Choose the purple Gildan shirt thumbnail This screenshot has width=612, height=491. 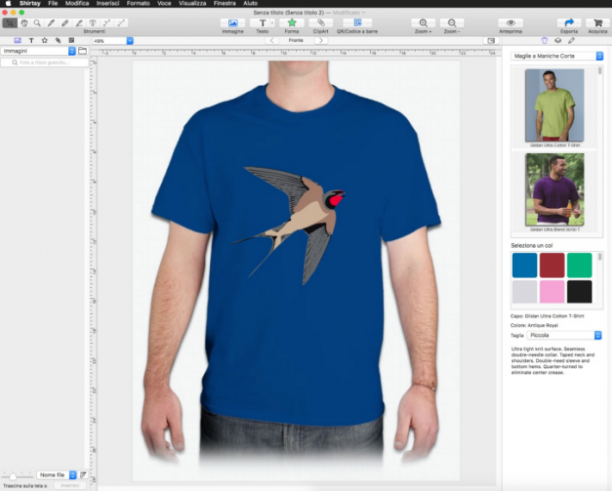point(554,190)
